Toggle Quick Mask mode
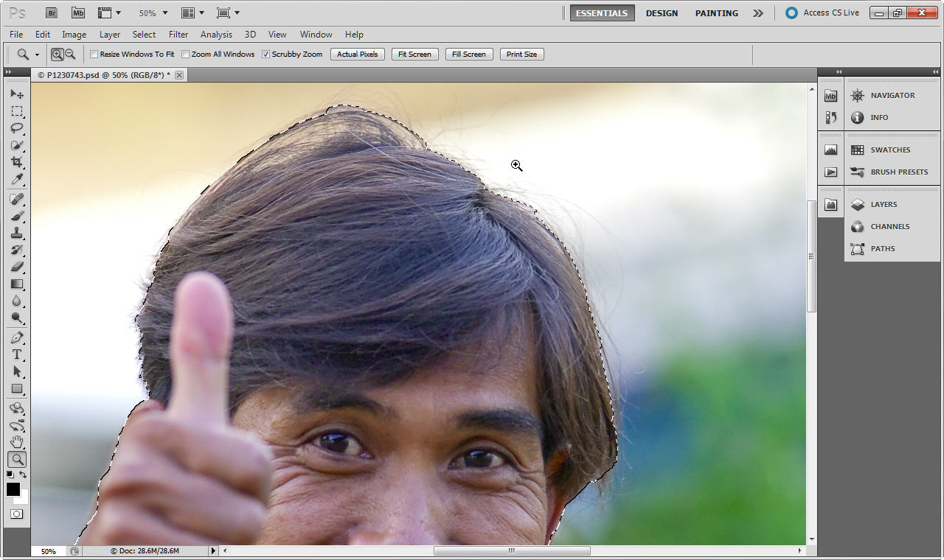Image resolution: width=944 pixels, height=560 pixels. coord(17,514)
